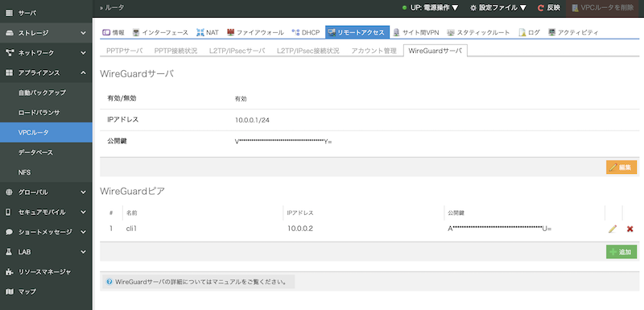Click the global globe icon
The width and height of the screenshot is (644, 310).
[x=9, y=192]
